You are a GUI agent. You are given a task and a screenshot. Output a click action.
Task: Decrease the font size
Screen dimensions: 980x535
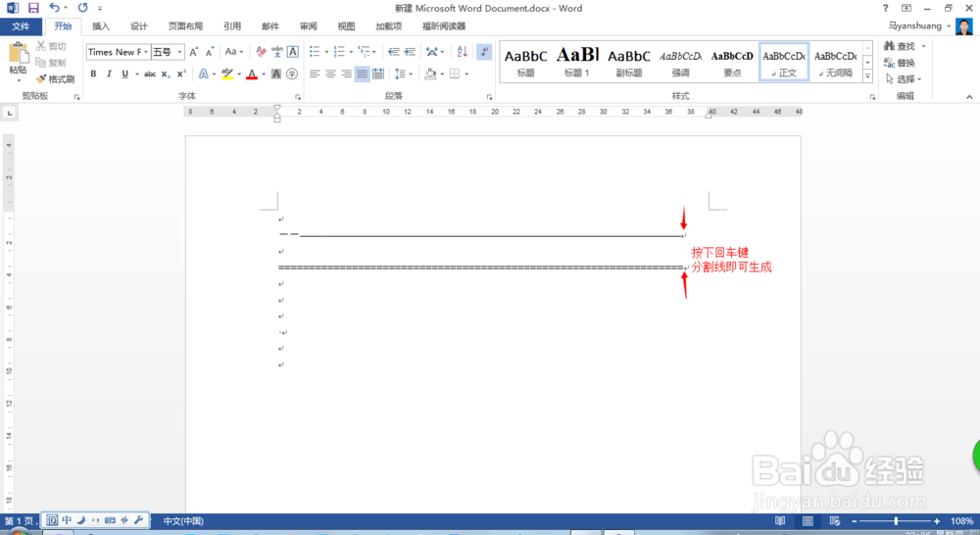[x=210, y=52]
